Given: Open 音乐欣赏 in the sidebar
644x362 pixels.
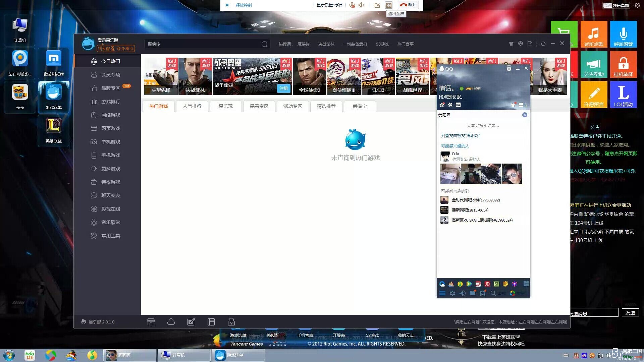Looking at the screenshot, I should tap(107, 222).
